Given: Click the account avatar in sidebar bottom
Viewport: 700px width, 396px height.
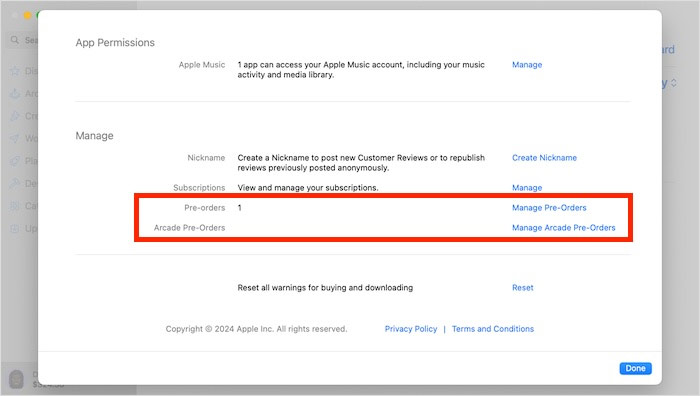Looking at the screenshot, I should [x=17, y=379].
